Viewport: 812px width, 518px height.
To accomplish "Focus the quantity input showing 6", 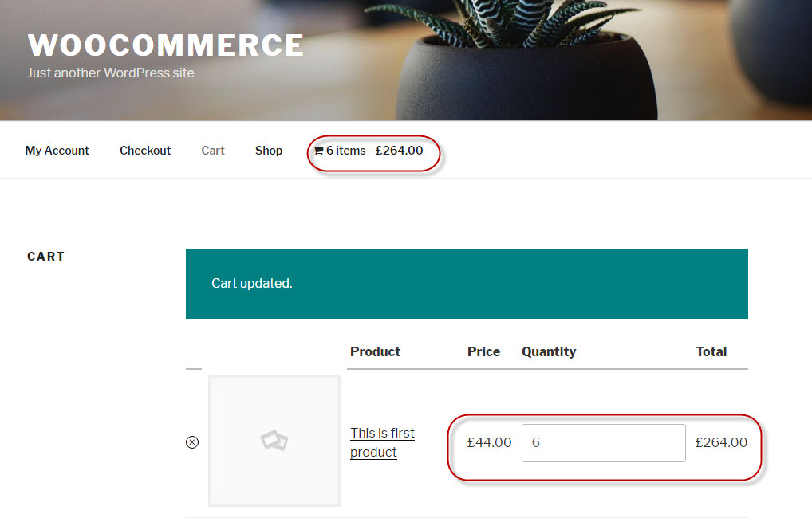I will (603, 442).
